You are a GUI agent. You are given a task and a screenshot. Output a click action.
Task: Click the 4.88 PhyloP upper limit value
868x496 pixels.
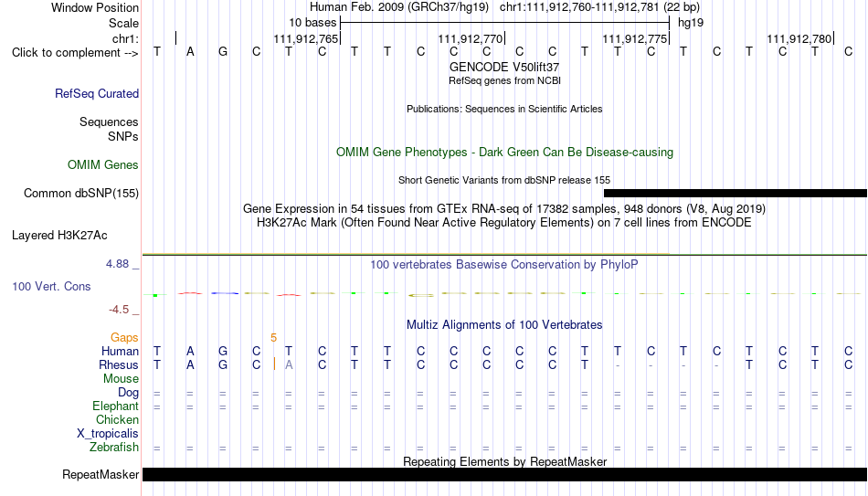point(117,264)
